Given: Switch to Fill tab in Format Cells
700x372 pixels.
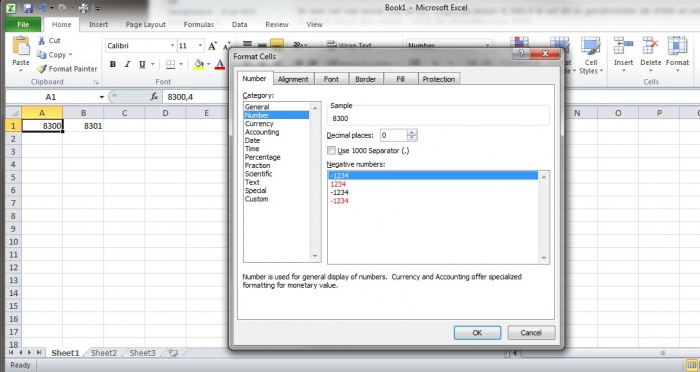Looking at the screenshot, I should point(400,79).
